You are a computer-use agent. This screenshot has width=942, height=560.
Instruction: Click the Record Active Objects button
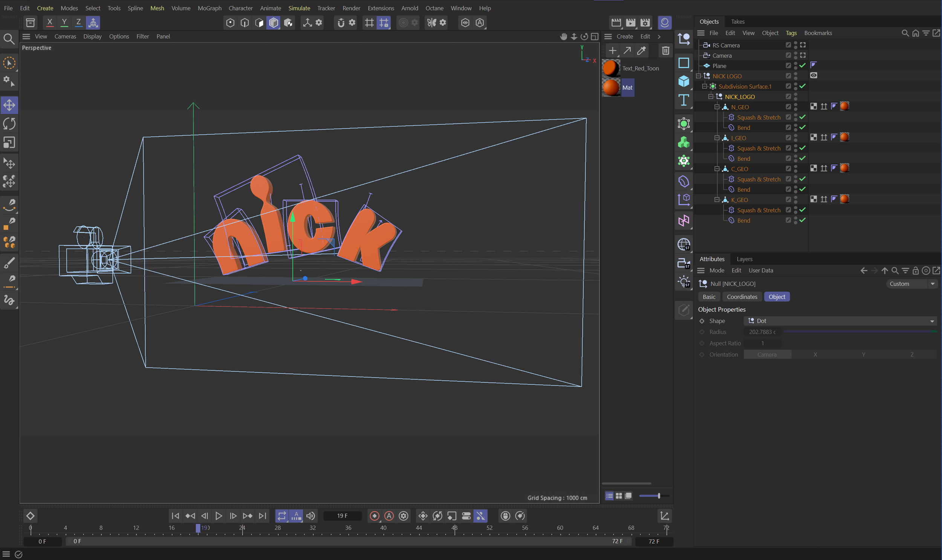375,516
